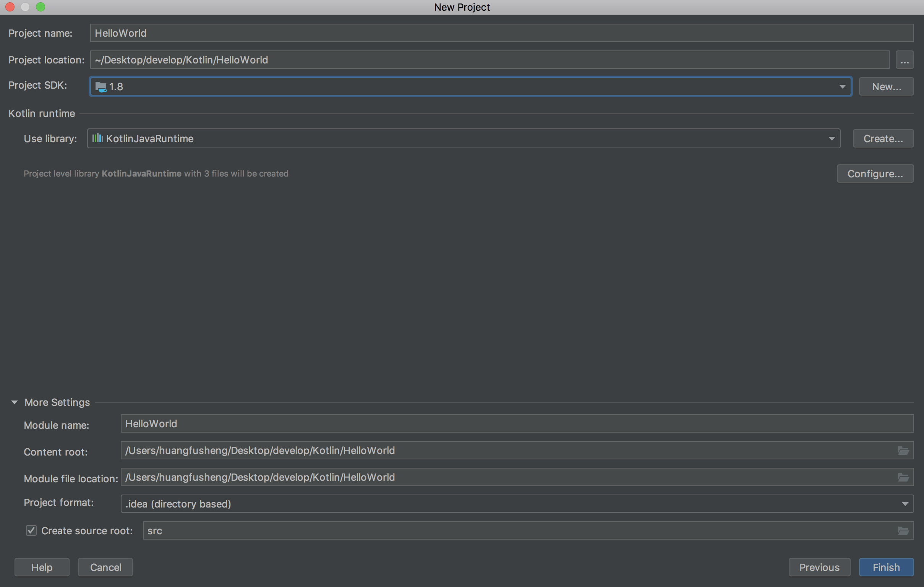This screenshot has height=587, width=924.
Task: Click the KotlinJavaRuntime library bars icon
Action: click(x=97, y=138)
